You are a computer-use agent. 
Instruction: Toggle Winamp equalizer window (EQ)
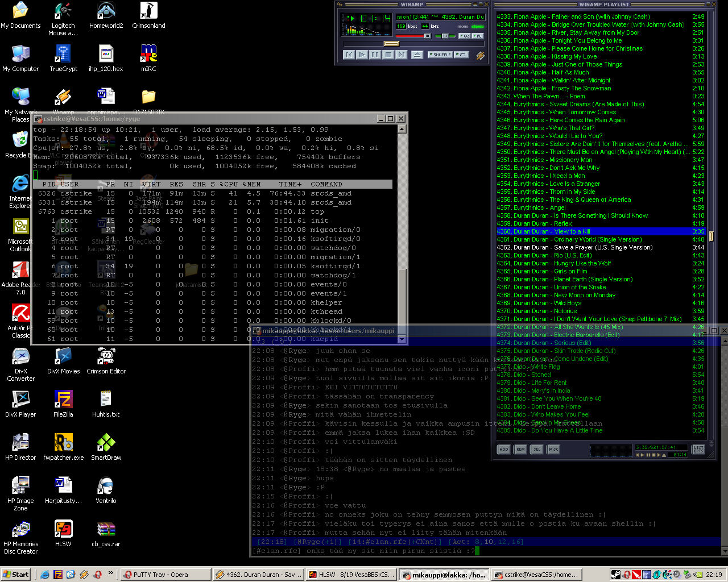coord(464,36)
